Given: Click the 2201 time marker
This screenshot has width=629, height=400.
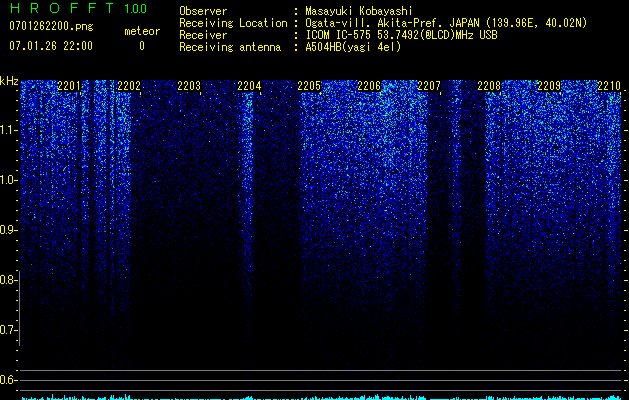Looking at the screenshot, I should click(x=69, y=86).
